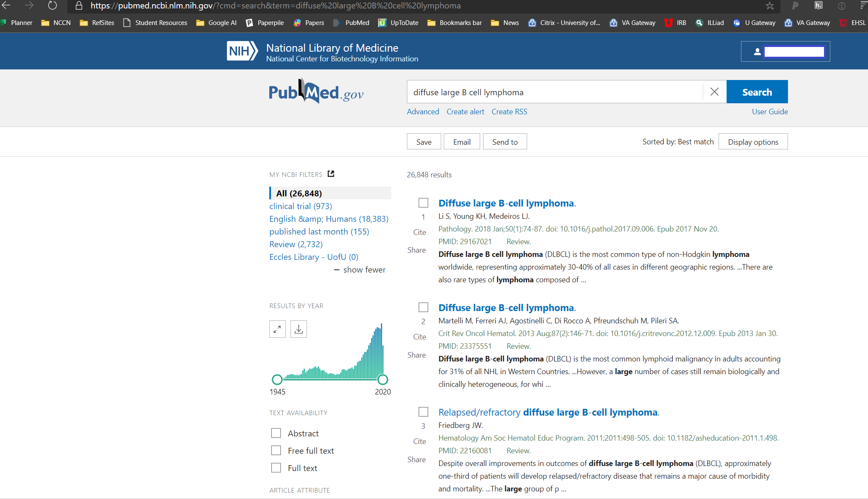Click the PubMed.gov logo

click(316, 92)
